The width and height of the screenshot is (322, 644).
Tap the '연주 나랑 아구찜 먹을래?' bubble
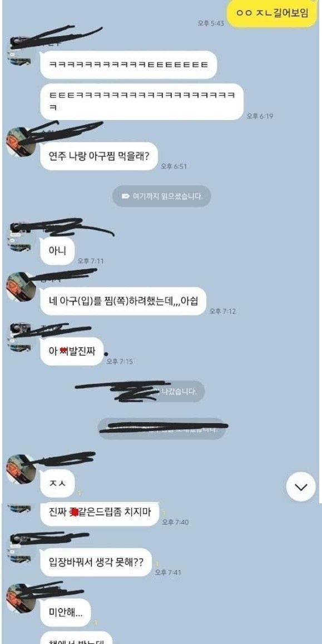point(99,156)
